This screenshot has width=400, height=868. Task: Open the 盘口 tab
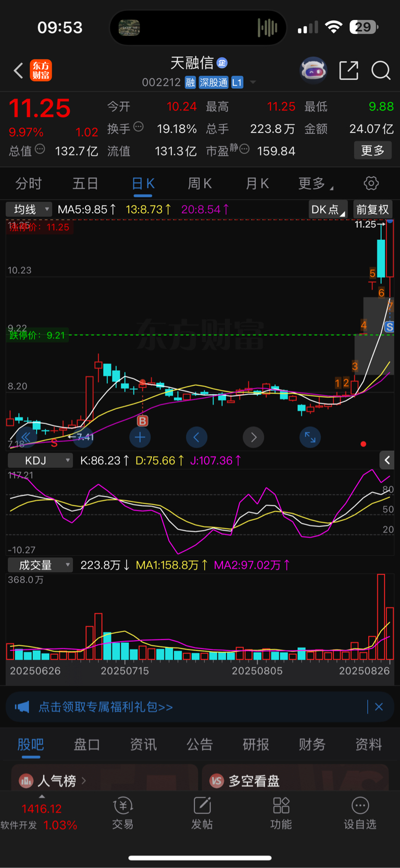[87, 744]
